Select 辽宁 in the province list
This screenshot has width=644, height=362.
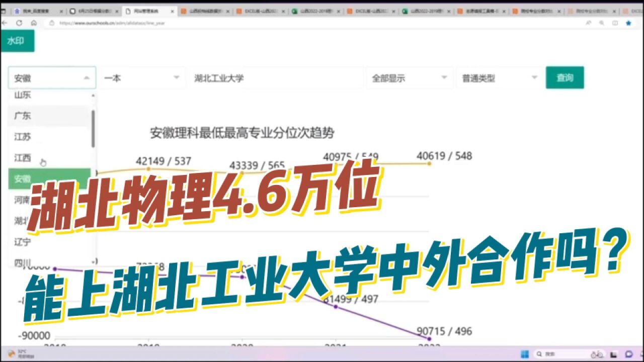pos(49,242)
